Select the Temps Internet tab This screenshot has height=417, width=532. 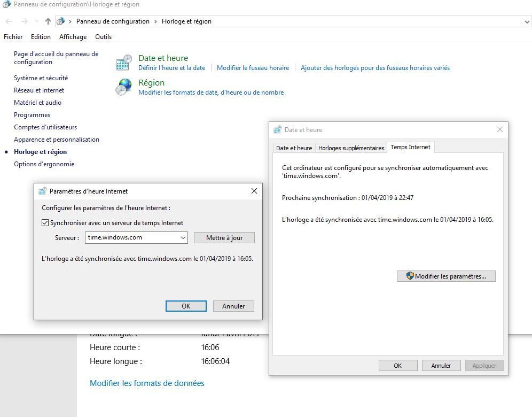411,147
